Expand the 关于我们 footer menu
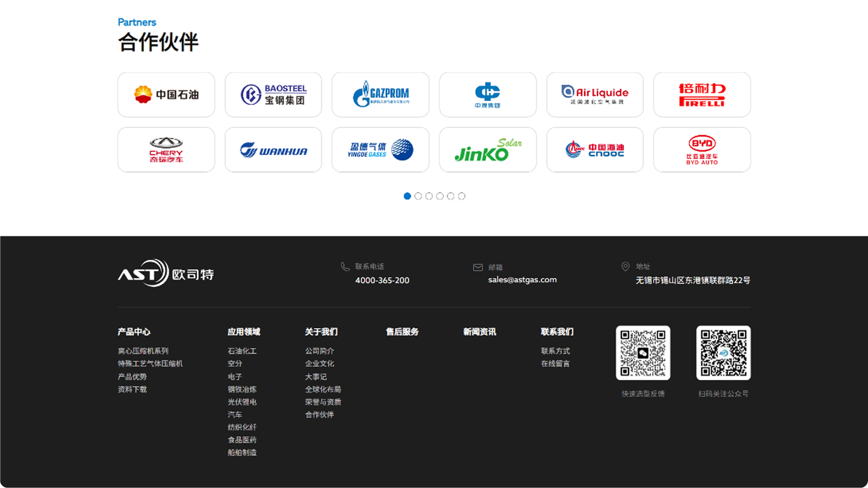 click(x=321, y=332)
